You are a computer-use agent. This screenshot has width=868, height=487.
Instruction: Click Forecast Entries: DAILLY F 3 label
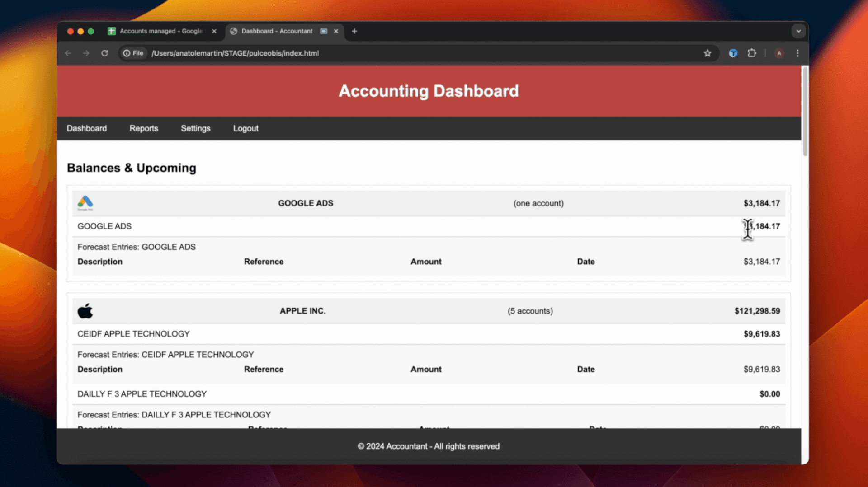(x=174, y=415)
